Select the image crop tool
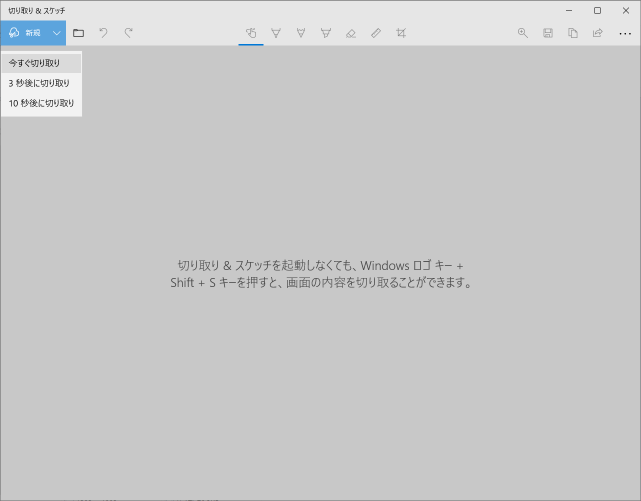This screenshot has height=501, width=641. coord(401,33)
